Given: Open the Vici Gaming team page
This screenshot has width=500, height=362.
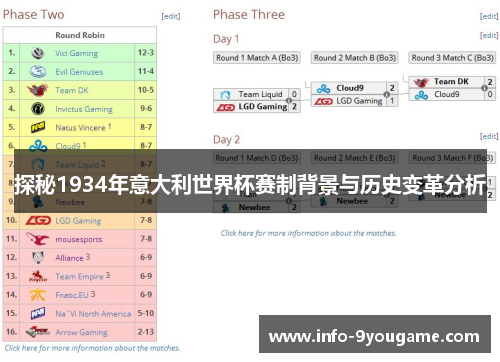Looking at the screenshot, I should (x=76, y=53).
